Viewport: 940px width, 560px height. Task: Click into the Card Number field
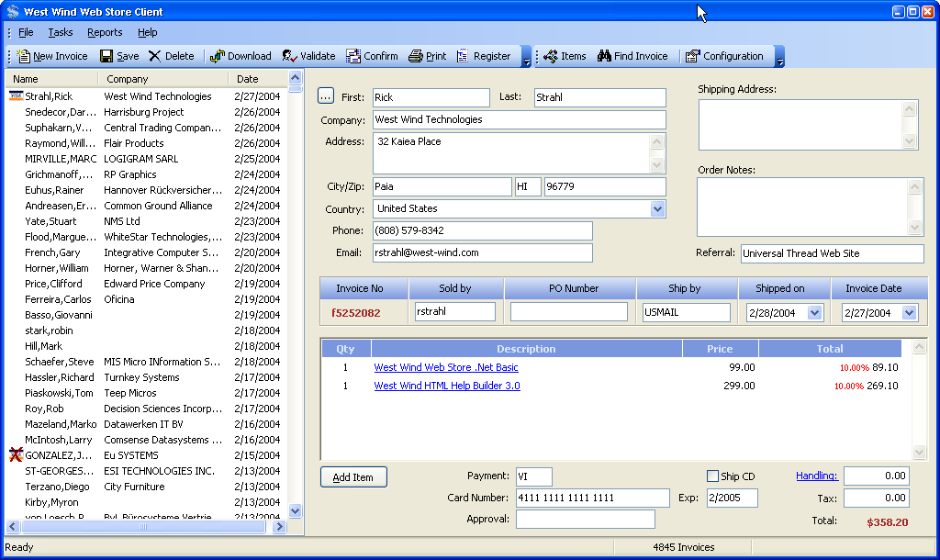click(592, 498)
